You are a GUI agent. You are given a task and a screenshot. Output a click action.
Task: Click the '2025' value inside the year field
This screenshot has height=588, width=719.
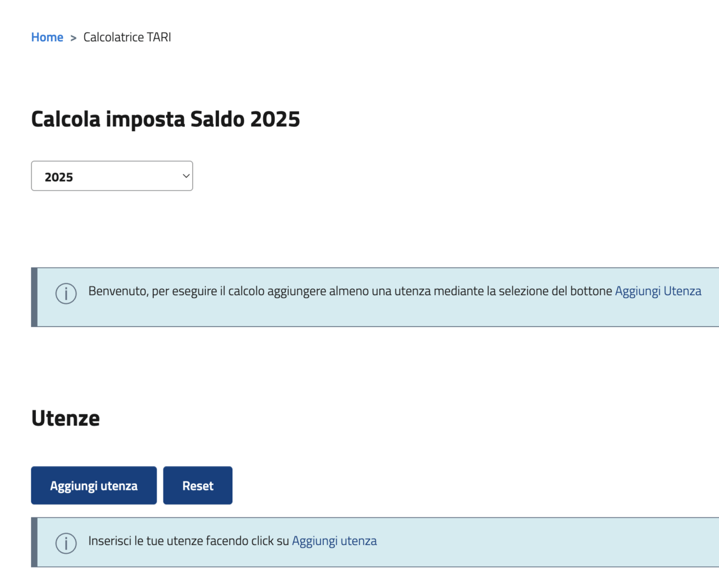point(59,177)
